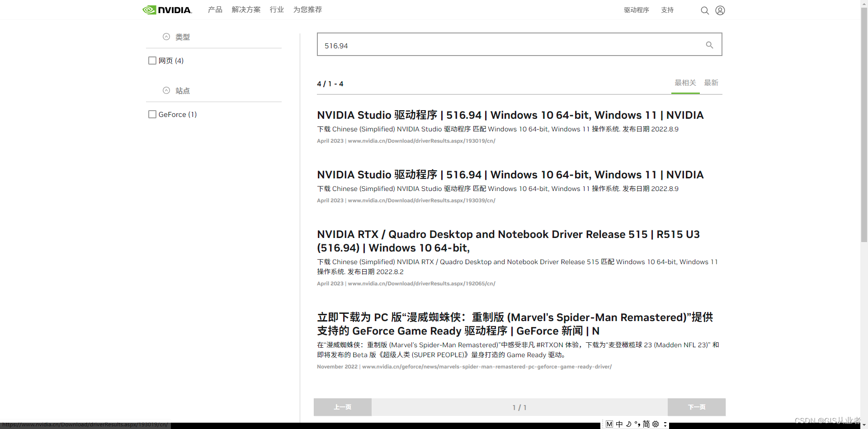Screen dimensions: 868x429
Task: Open the 为您推荐 menu
Action: click(x=307, y=9)
